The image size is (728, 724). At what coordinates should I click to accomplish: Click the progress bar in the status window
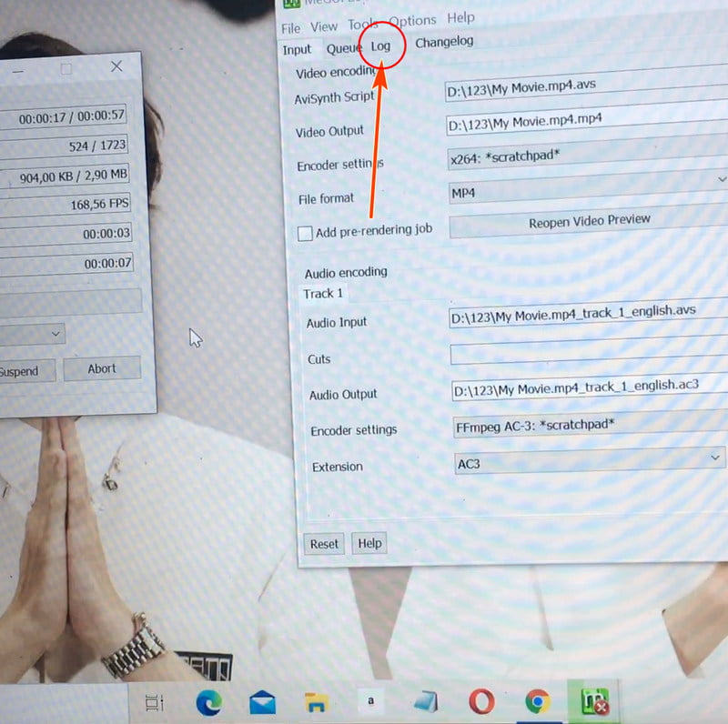click(x=70, y=301)
